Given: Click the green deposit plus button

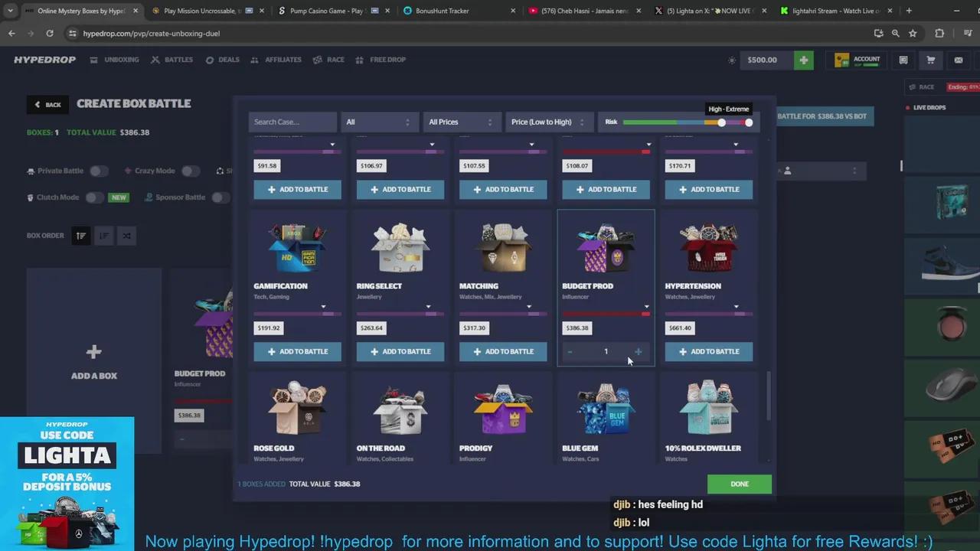Looking at the screenshot, I should (803, 60).
